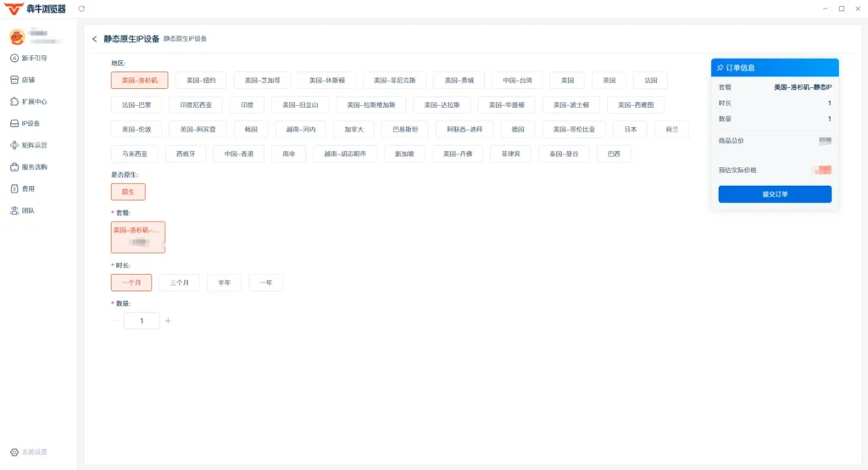Pick the 荷兰 region
Screen dimensions: 868x470
coord(672,129)
